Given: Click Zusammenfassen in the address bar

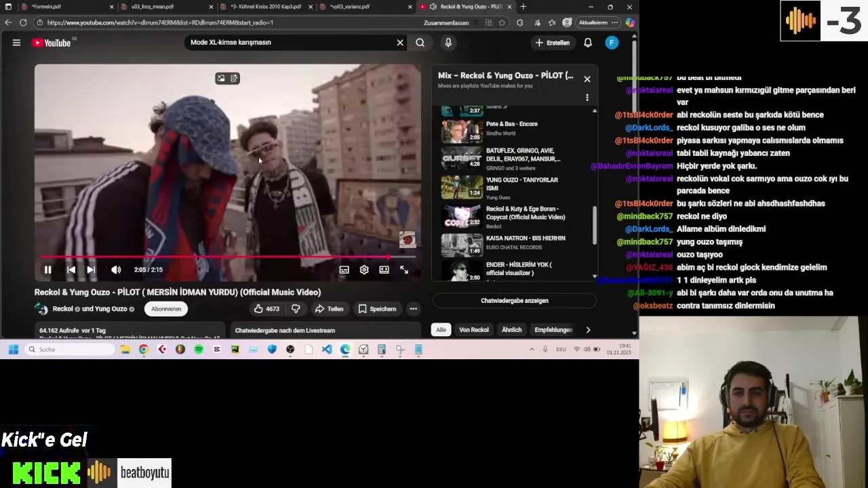Looking at the screenshot, I should click(x=446, y=22).
